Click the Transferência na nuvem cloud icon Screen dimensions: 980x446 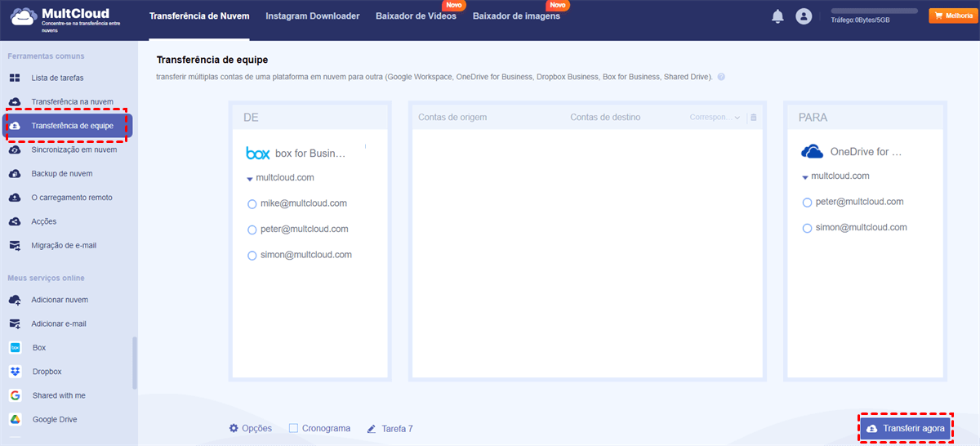pyautogui.click(x=15, y=102)
